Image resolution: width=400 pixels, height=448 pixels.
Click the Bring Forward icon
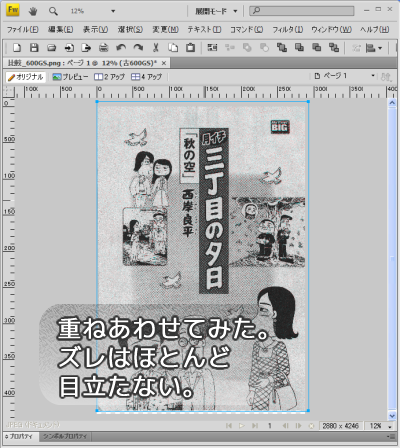(299, 48)
